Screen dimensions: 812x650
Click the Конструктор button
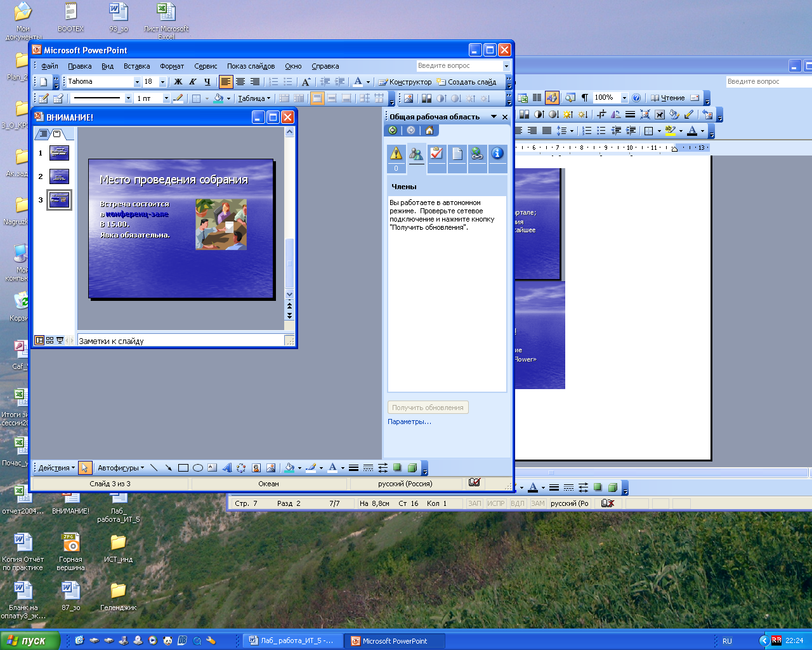coord(405,82)
